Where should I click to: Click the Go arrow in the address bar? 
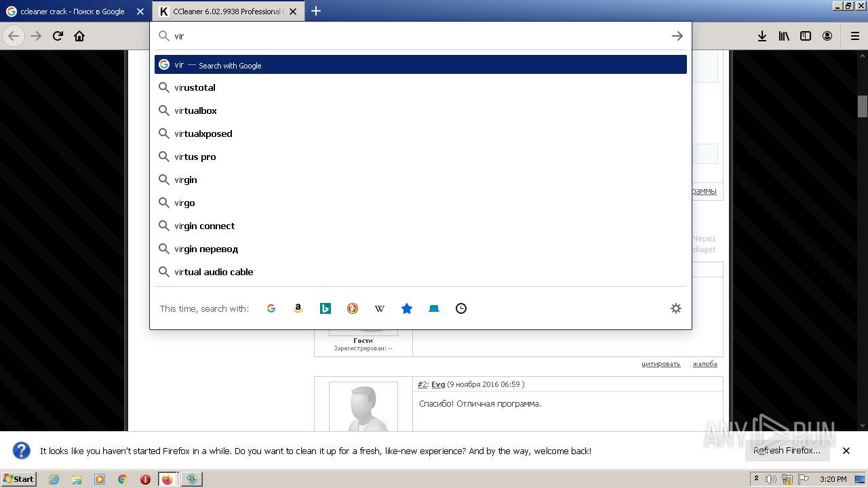tap(677, 36)
